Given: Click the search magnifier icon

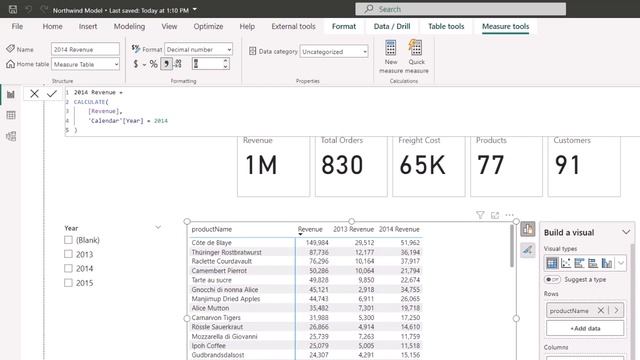Looking at the screenshot, I should tap(369, 9).
